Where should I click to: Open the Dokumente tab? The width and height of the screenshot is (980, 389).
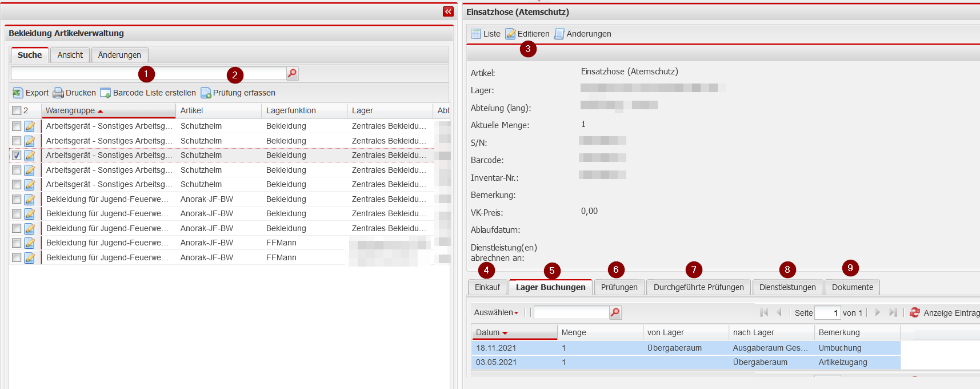pos(852,287)
